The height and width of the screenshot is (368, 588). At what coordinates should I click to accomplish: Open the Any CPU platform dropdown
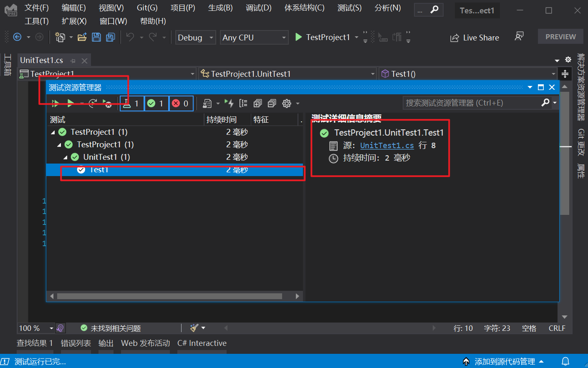point(254,38)
